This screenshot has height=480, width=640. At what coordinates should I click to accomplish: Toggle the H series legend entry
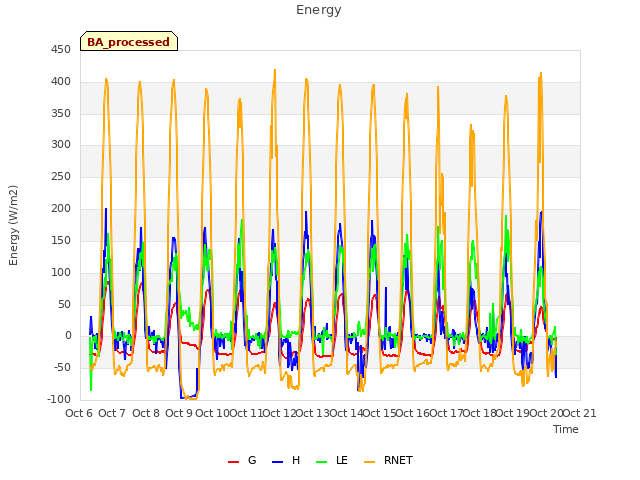286,460
